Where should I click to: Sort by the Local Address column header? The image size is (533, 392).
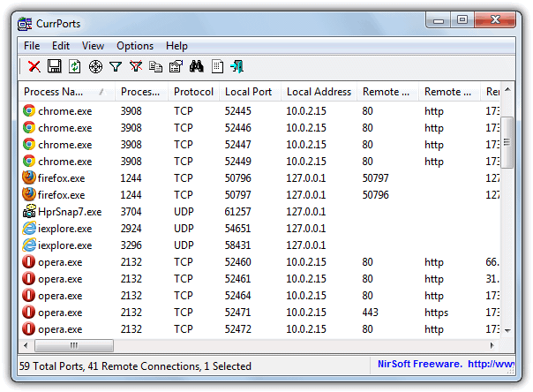(x=319, y=92)
